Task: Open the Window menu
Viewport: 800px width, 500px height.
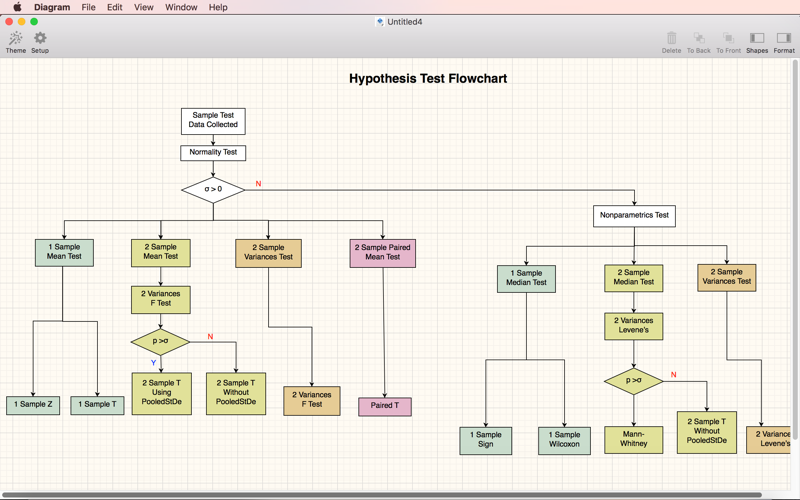Action: [181, 7]
